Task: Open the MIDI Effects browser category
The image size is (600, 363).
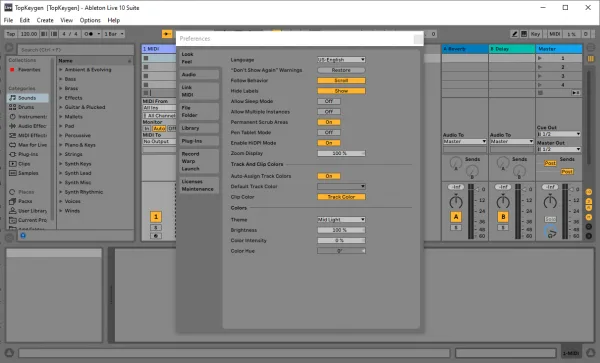Action: (x=28, y=135)
